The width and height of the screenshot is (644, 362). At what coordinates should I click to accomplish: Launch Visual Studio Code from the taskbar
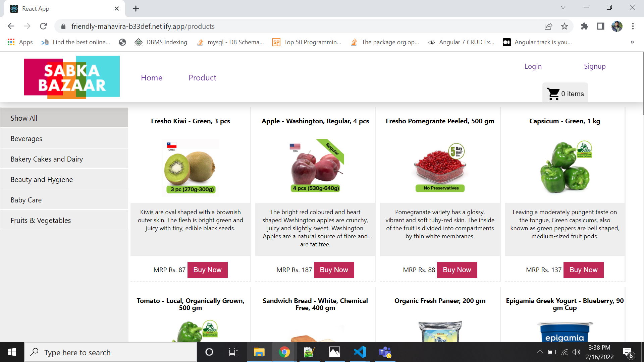(x=360, y=352)
